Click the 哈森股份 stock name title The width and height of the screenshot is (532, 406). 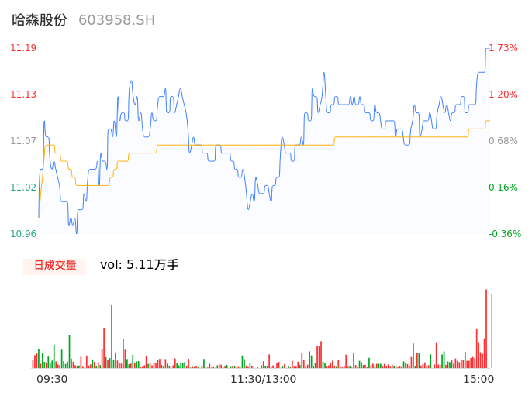coord(40,20)
